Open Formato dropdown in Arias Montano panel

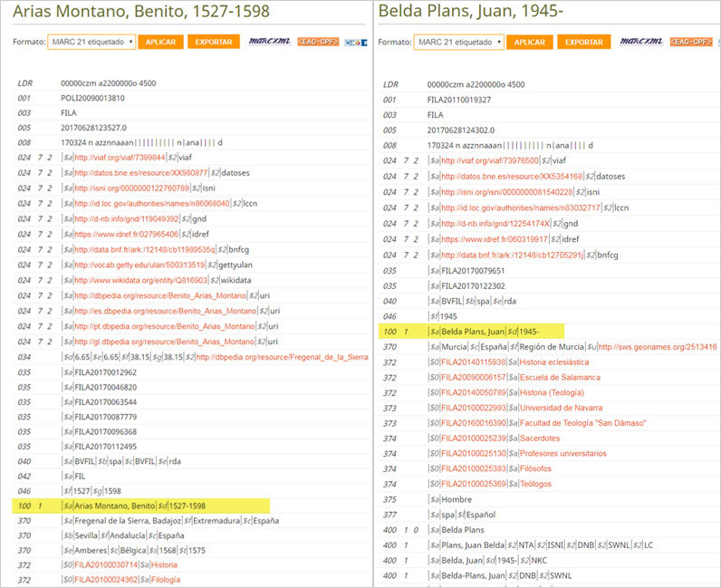(91, 42)
